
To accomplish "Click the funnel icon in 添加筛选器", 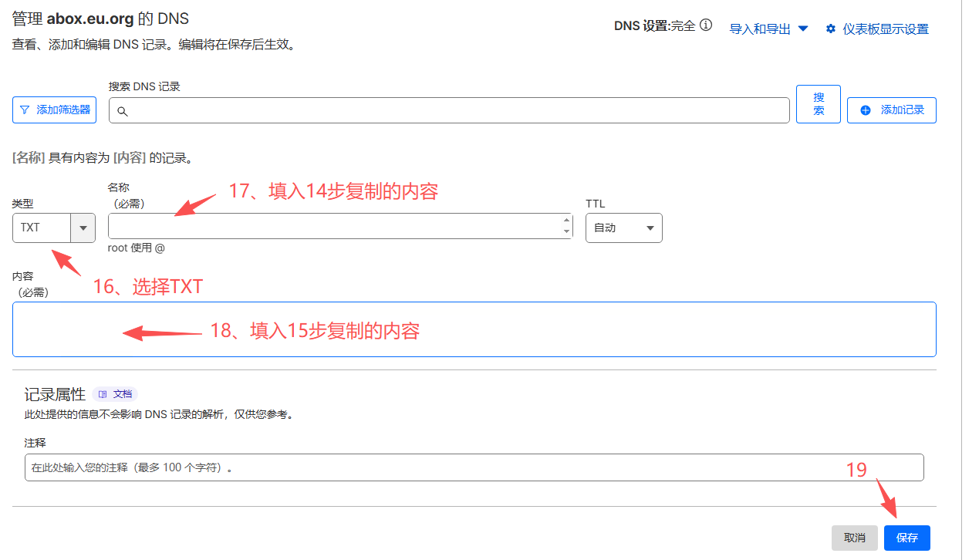I will 25,110.
